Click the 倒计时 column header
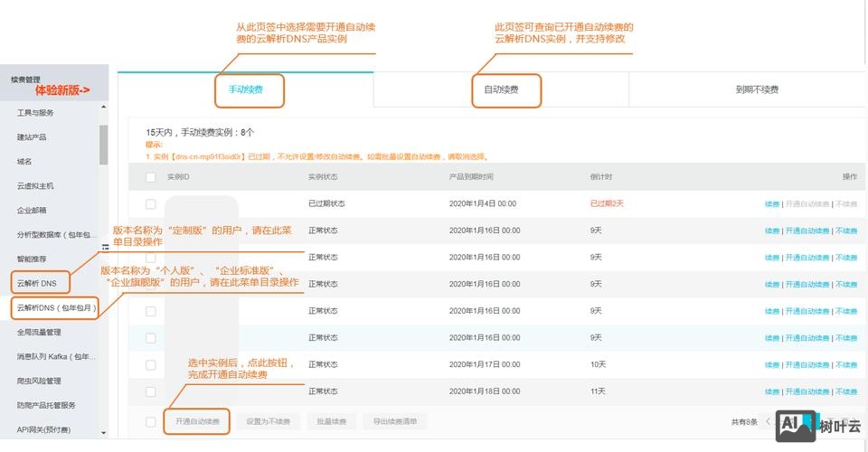Screen dimensions: 868x452 tap(601, 177)
